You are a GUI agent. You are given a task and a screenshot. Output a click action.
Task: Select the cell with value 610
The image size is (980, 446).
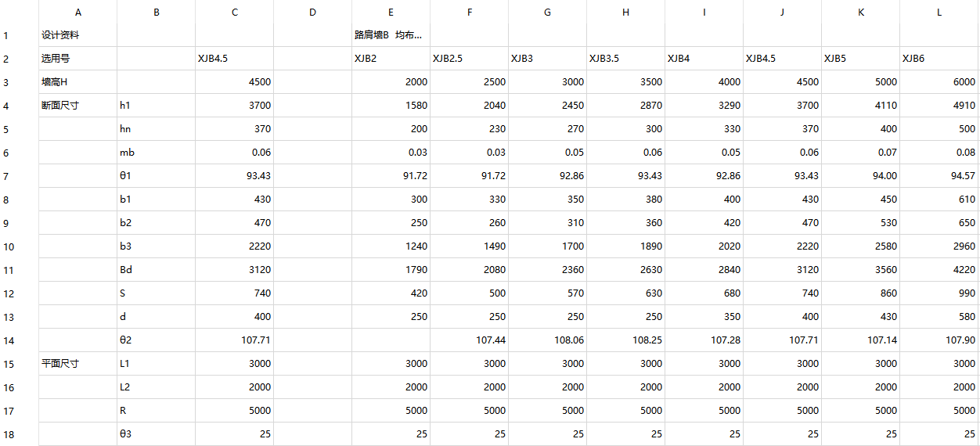(939, 200)
